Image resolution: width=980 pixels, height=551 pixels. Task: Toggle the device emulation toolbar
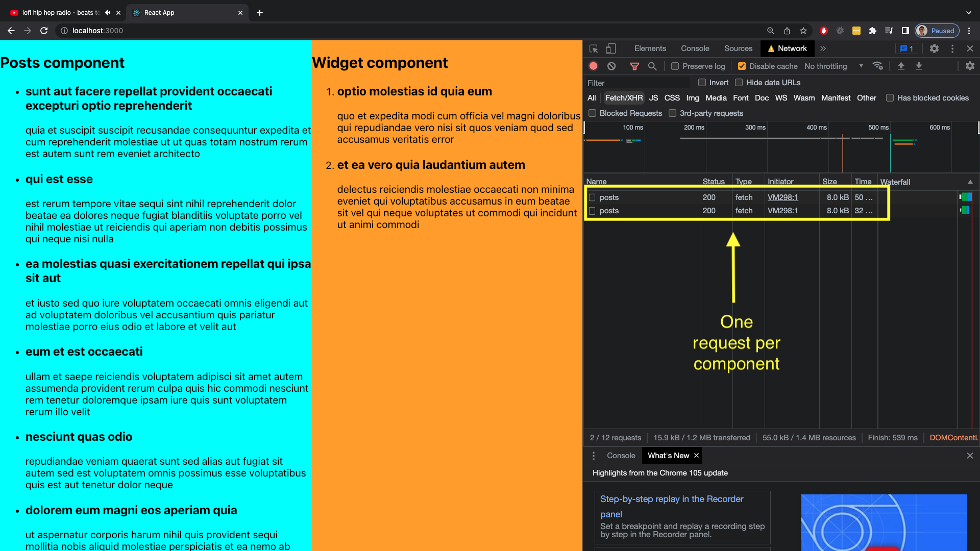610,48
